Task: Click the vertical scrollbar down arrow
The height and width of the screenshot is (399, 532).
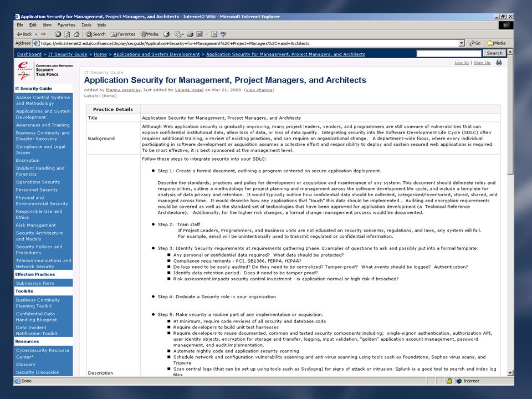Action: pos(510,373)
